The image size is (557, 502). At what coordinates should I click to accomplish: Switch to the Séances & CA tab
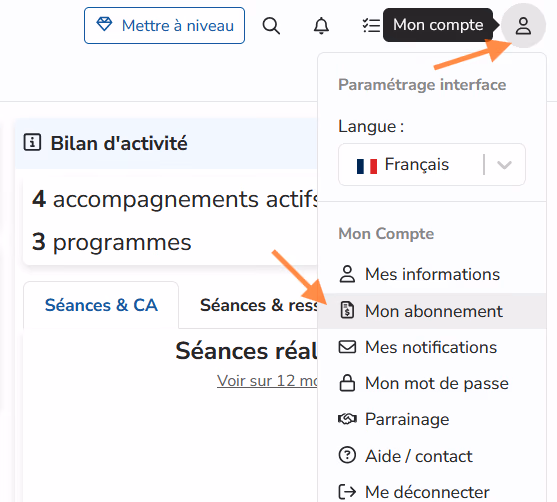click(101, 305)
